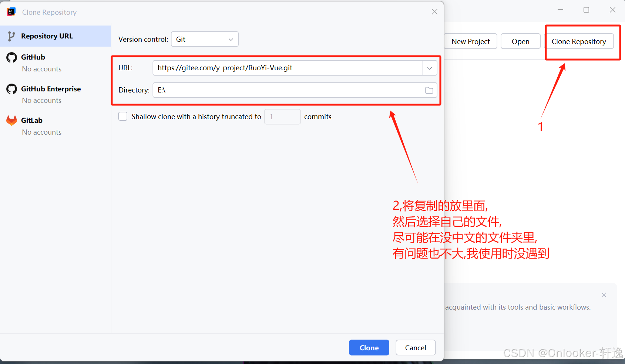Click the browse folder icon in Directory field
Screen dimensions: 625x364
coord(429,90)
